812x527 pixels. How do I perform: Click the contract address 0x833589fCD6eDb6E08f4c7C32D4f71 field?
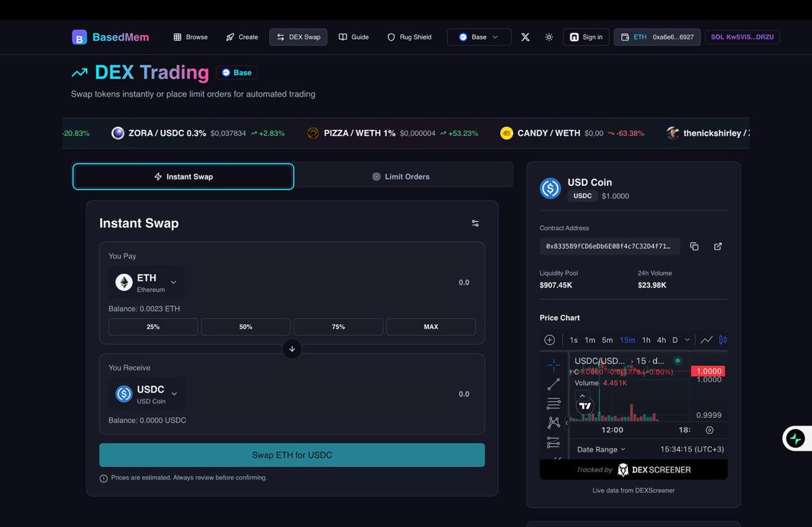[610, 246]
